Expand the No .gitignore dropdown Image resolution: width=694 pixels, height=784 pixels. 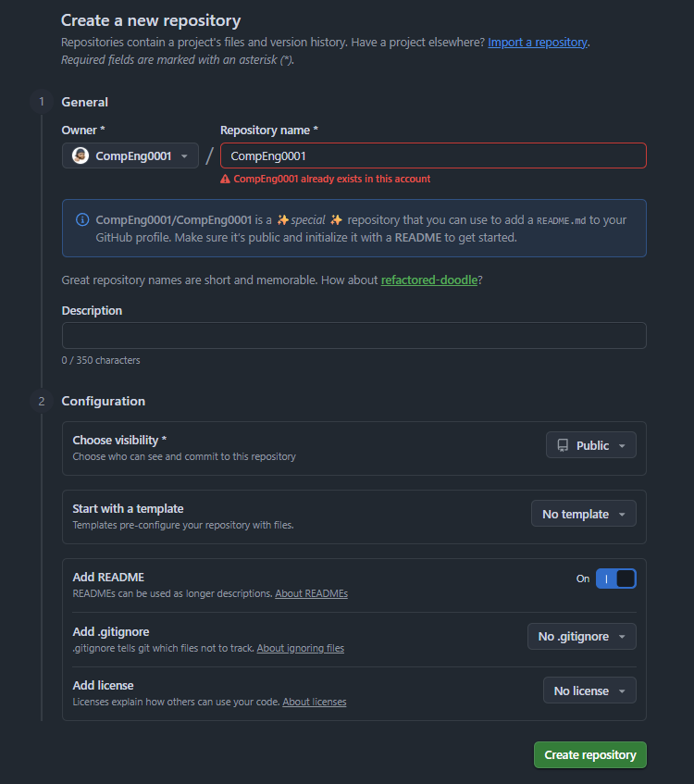[582, 637]
